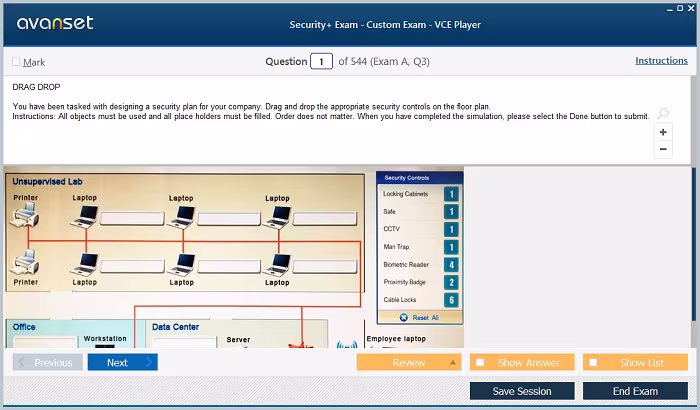Open the Instructions link
700x410 pixels.
tap(661, 60)
